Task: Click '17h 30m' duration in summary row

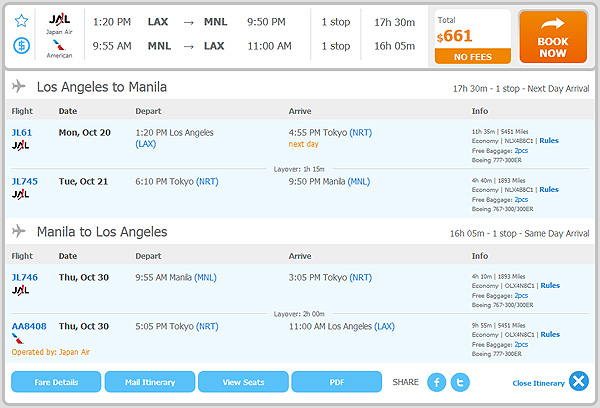Action: (395, 22)
